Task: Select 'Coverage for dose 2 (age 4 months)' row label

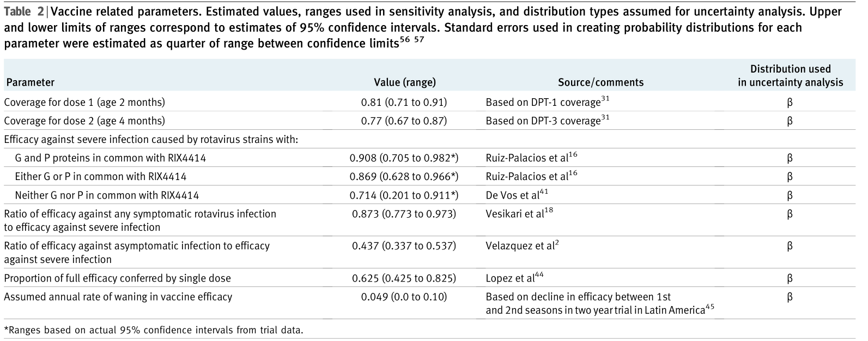Action: coord(84,121)
